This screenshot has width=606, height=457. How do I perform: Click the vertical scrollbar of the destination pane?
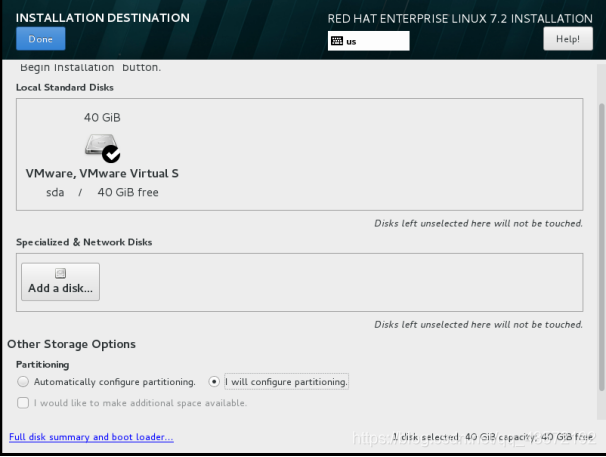point(601,247)
